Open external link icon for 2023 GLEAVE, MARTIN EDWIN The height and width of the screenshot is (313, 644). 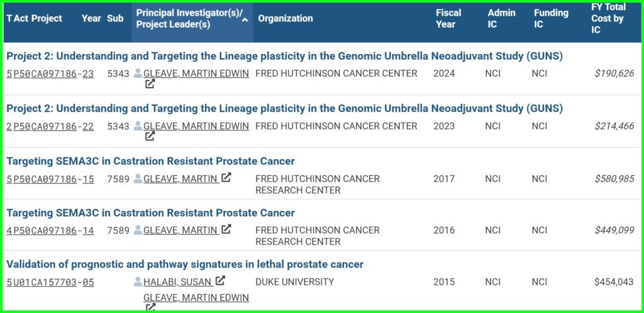point(150,136)
